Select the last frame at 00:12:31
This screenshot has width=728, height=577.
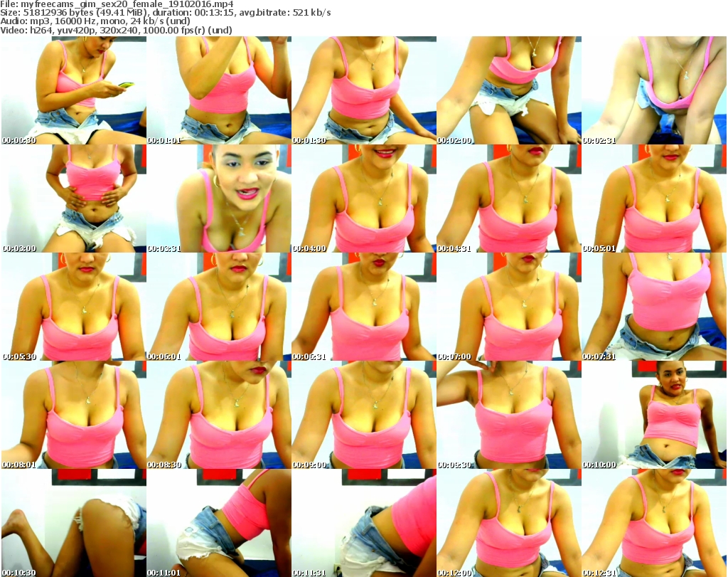point(654,523)
